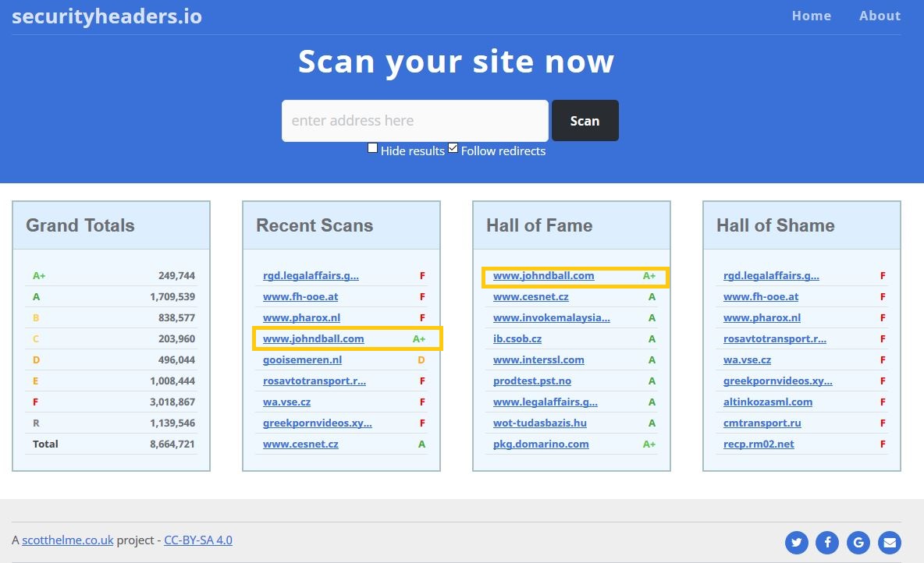The height and width of the screenshot is (563, 924).
Task: Click the C grade count 203,960
Action: pos(176,339)
